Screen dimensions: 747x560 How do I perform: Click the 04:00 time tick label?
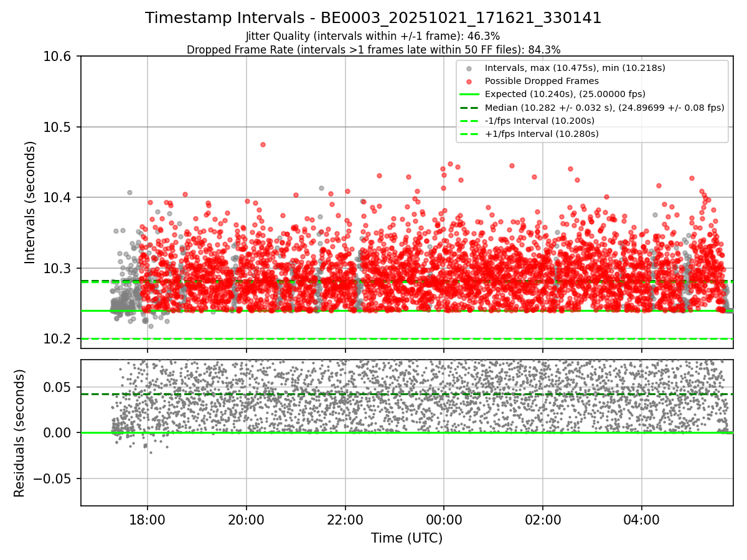coord(642,520)
